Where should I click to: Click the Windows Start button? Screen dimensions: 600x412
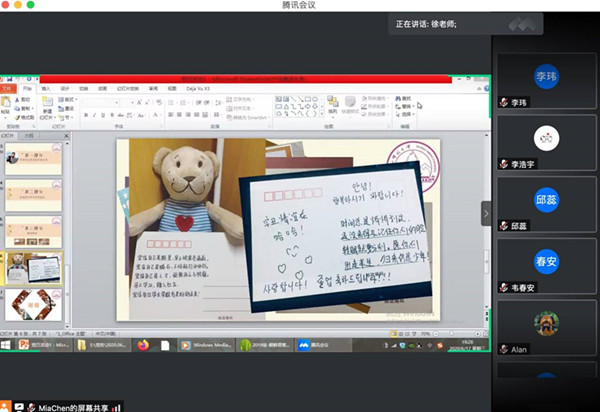pyautogui.click(x=6, y=345)
